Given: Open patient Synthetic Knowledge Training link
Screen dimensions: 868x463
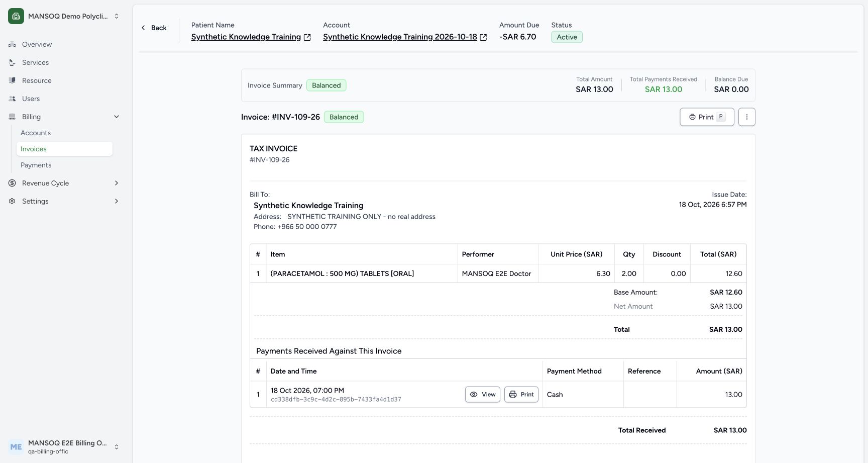Looking at the screenshot, I should tap(246, 37).
